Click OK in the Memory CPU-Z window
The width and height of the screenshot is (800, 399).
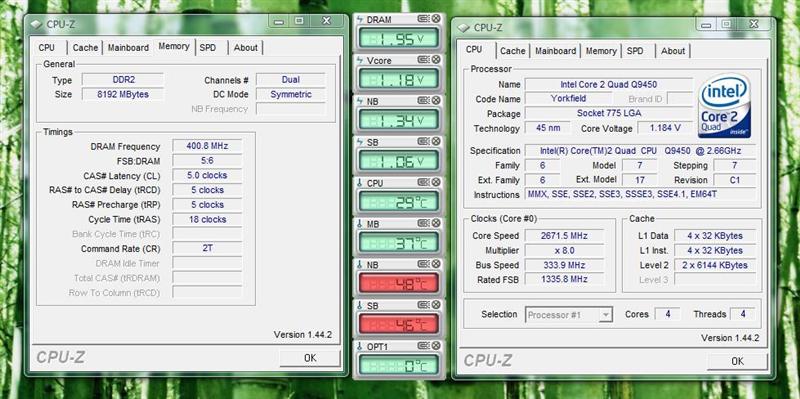310,358
